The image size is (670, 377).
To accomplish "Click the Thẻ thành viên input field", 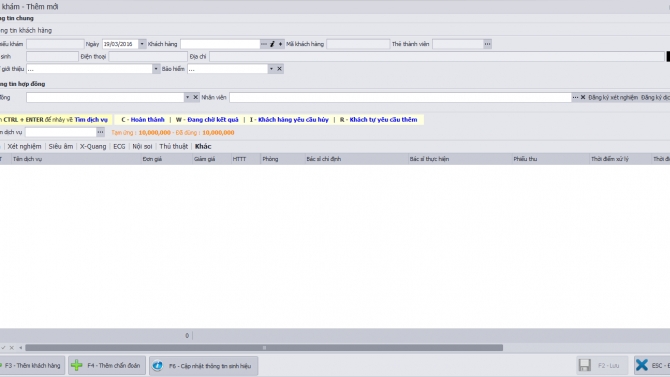I will point(458,44).
